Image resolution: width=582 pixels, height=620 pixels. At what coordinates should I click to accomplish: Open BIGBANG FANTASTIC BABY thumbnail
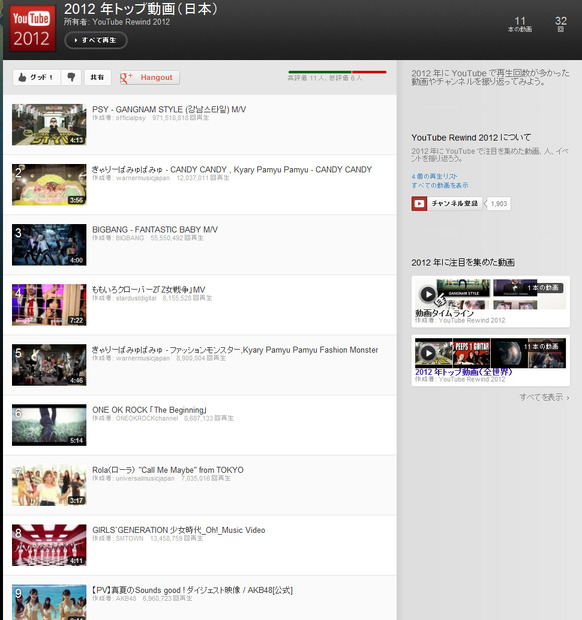pyautogui.click(x=49, y=245)
